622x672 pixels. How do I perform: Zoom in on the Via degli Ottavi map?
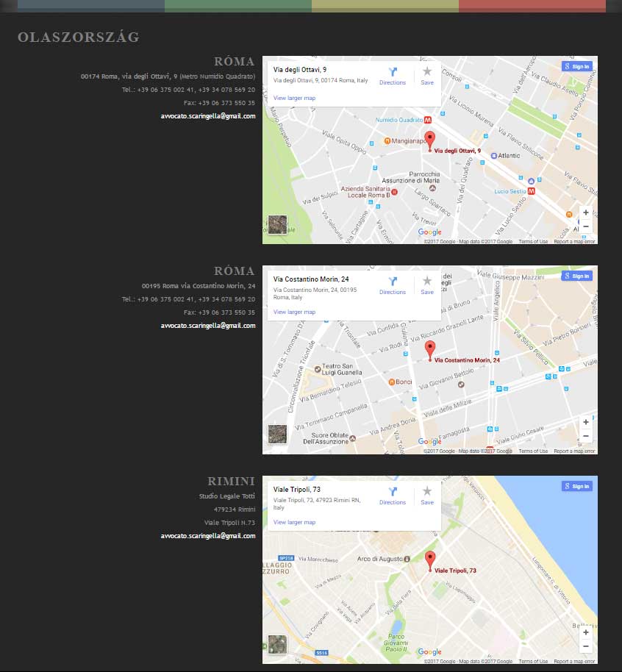click(x=585, y=212)
